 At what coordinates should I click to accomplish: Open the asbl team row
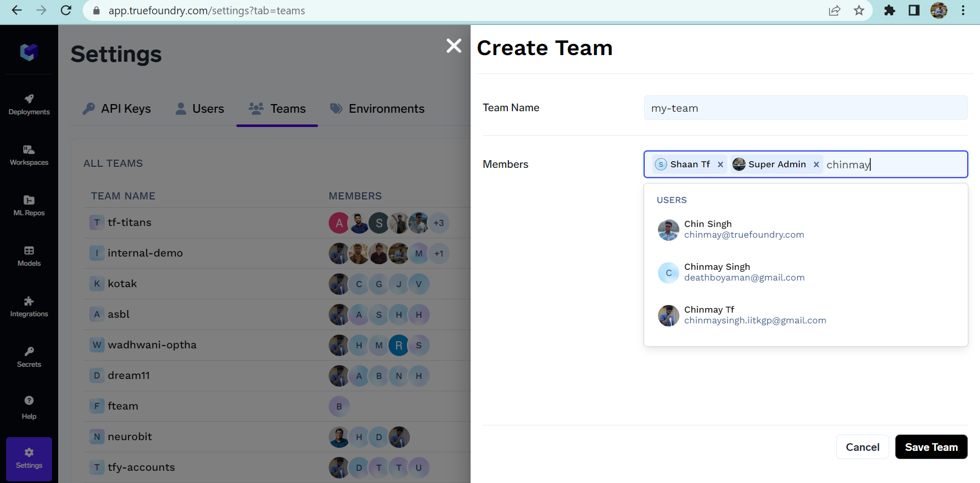(x=277, y=314)
